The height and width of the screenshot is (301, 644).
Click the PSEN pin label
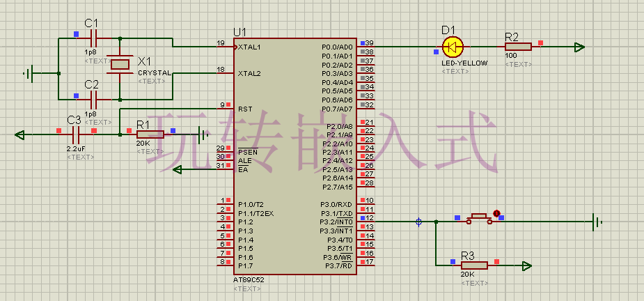[248, 152]
